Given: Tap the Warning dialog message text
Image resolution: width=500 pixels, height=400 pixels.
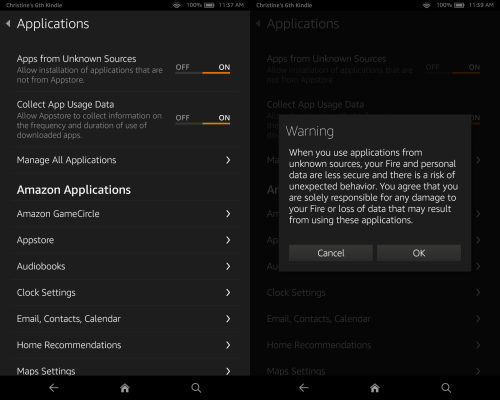Looking at the screenshot, I should (373, 186).
